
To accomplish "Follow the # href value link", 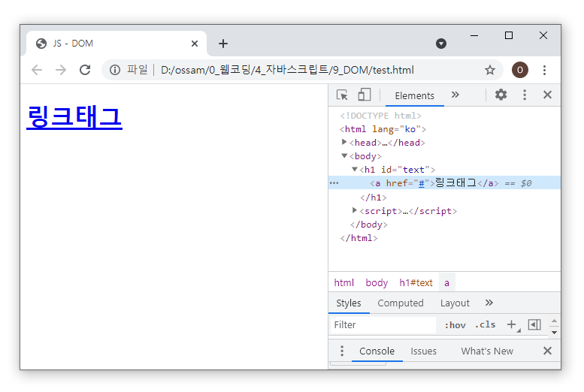I will pos(421,183).
